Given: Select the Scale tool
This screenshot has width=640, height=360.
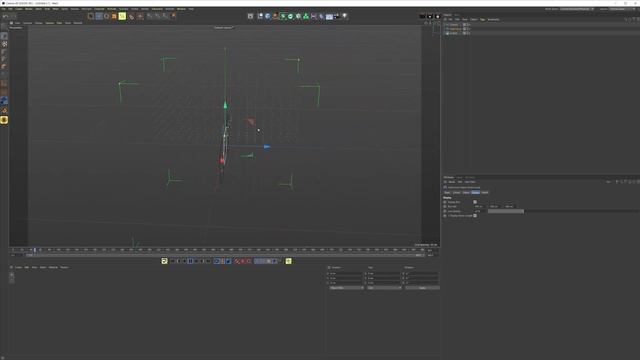Looking at the screenshot, I should (x=107, y=16).
